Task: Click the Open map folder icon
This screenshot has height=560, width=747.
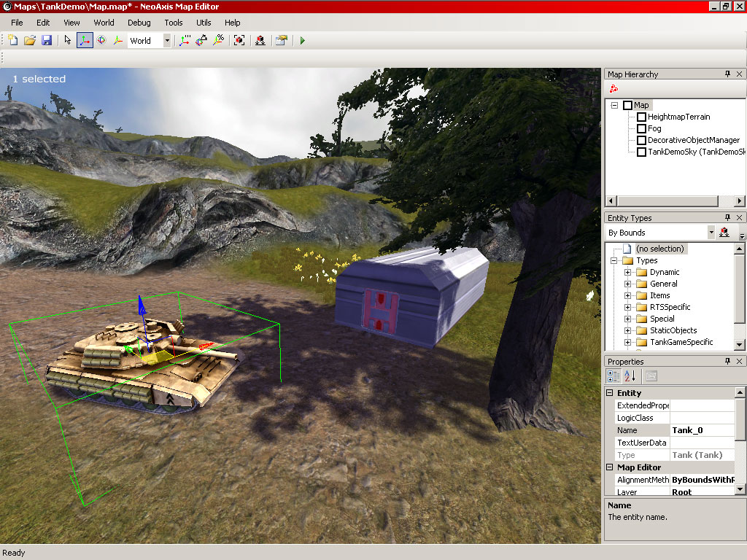Action: tap(30, 41)
